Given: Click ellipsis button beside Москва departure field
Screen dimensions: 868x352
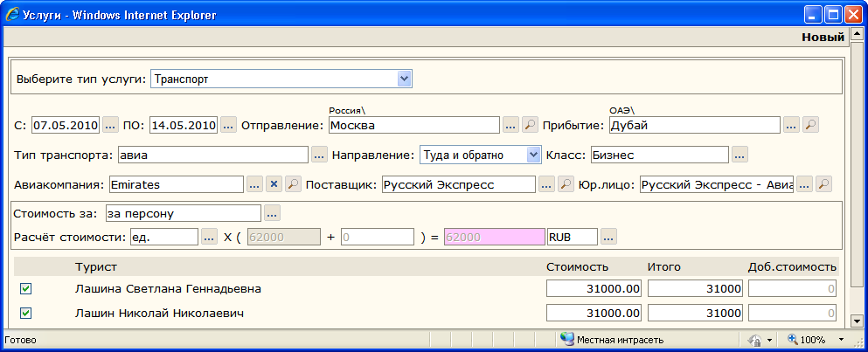Looking at the screenshot, I should [511, 125].
